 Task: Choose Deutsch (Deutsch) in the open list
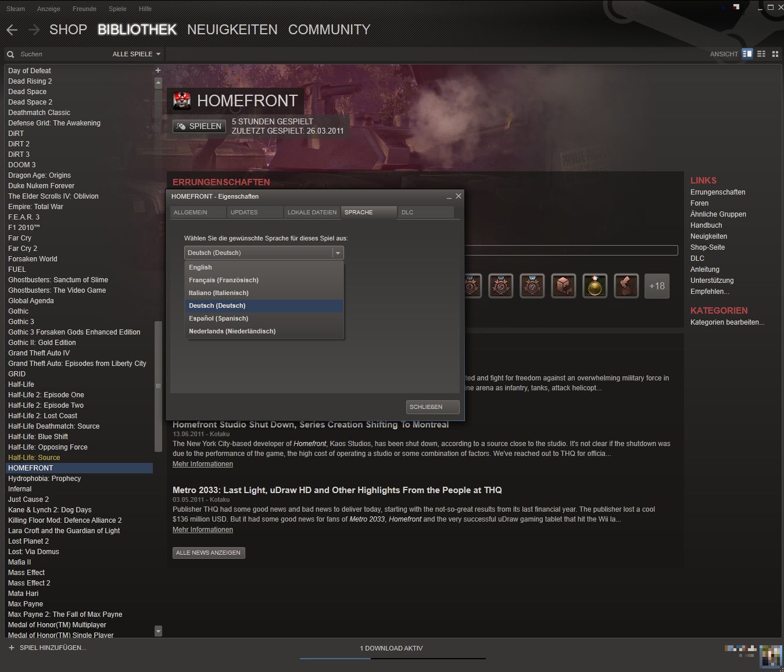click(264, 306)
